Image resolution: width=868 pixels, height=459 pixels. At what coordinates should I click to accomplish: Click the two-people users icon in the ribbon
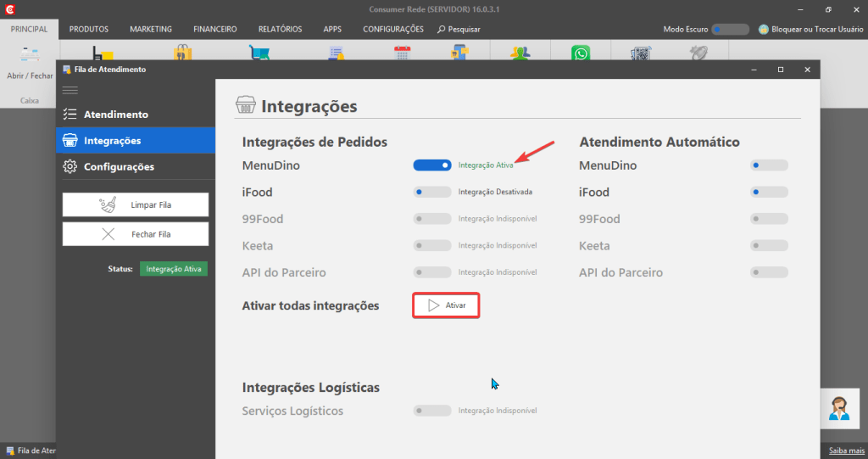(x=520, y=53)
